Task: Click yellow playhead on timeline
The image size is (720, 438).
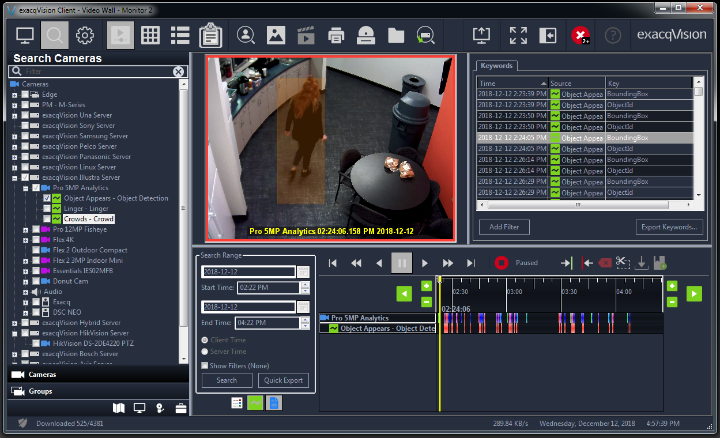Action: (x=439, y=344)
